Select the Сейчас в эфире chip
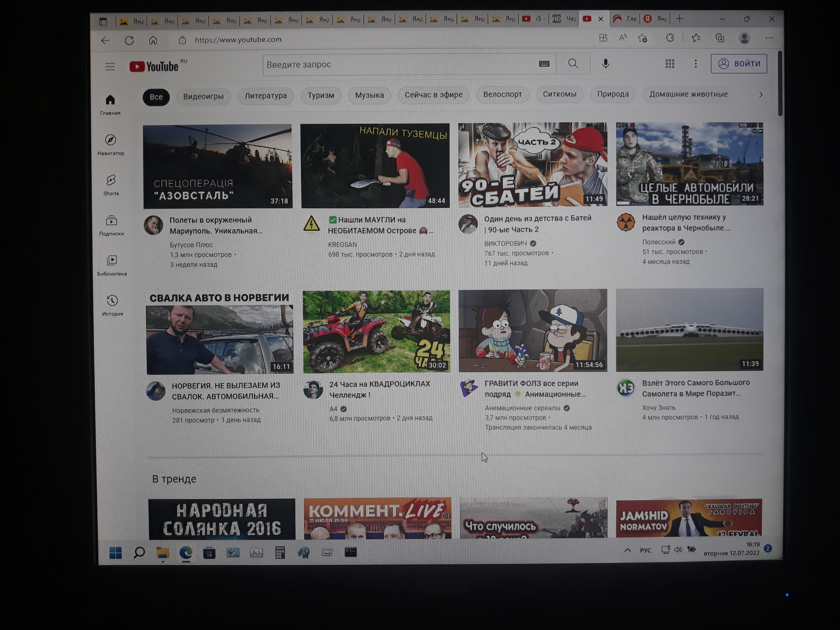The width and height of the screenshot is (840, 630). (433, 95)
